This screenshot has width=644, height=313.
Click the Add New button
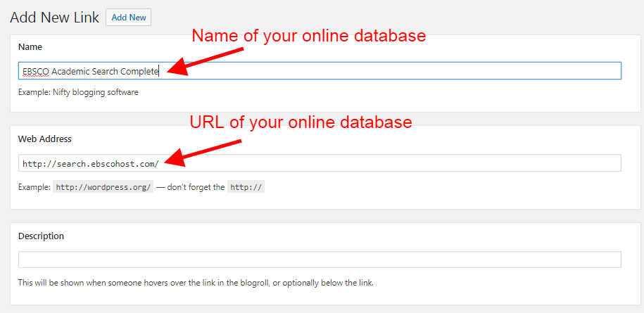(x=128, y=17)
